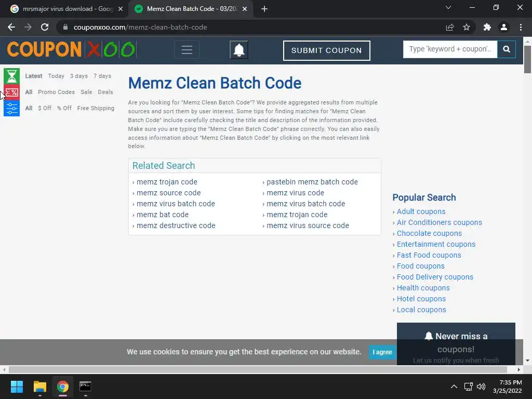The image size is (532, 399).
Task: Open Adult coupons link
Action: point(421,211)
